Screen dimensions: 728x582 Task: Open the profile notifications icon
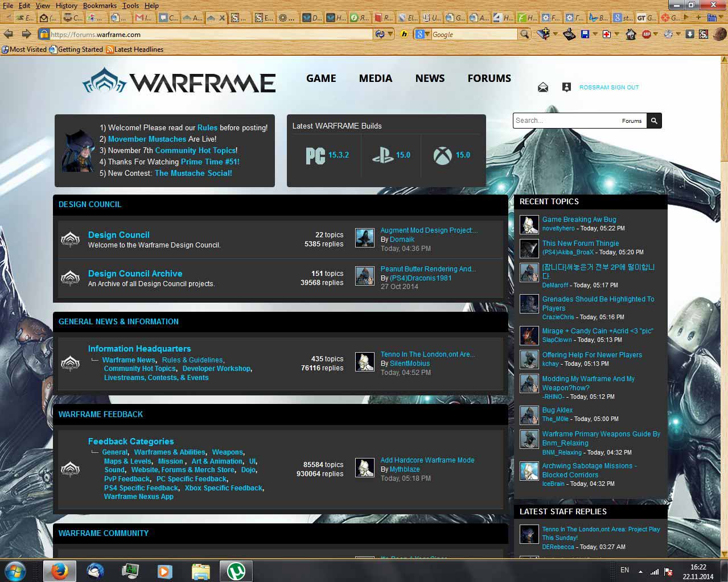(x=566, y=87)
